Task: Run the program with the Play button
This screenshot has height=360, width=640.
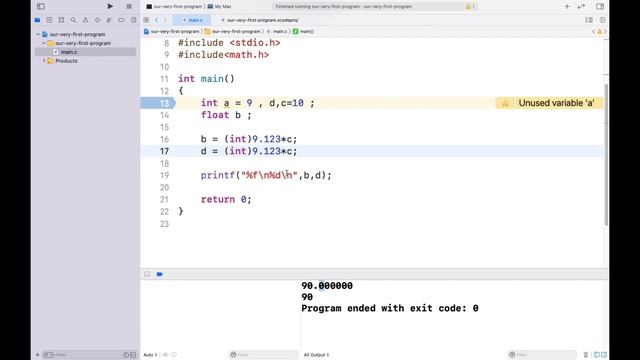Action: (110, 7)
